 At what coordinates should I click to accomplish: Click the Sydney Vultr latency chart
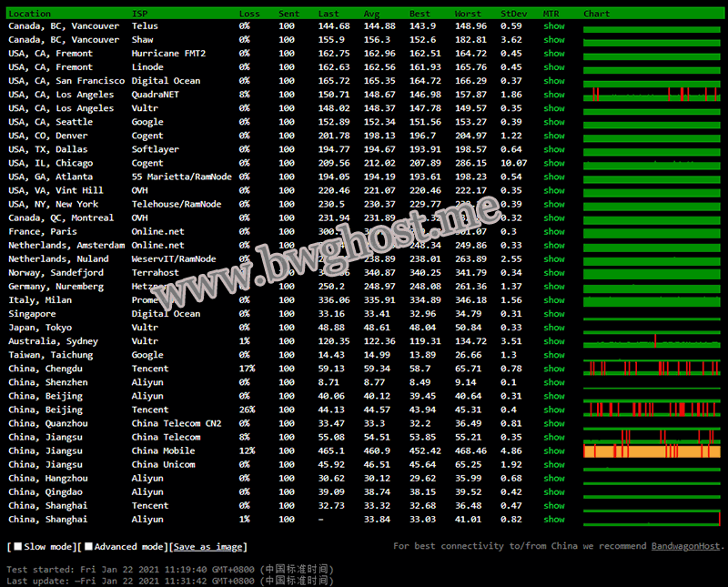652,341
